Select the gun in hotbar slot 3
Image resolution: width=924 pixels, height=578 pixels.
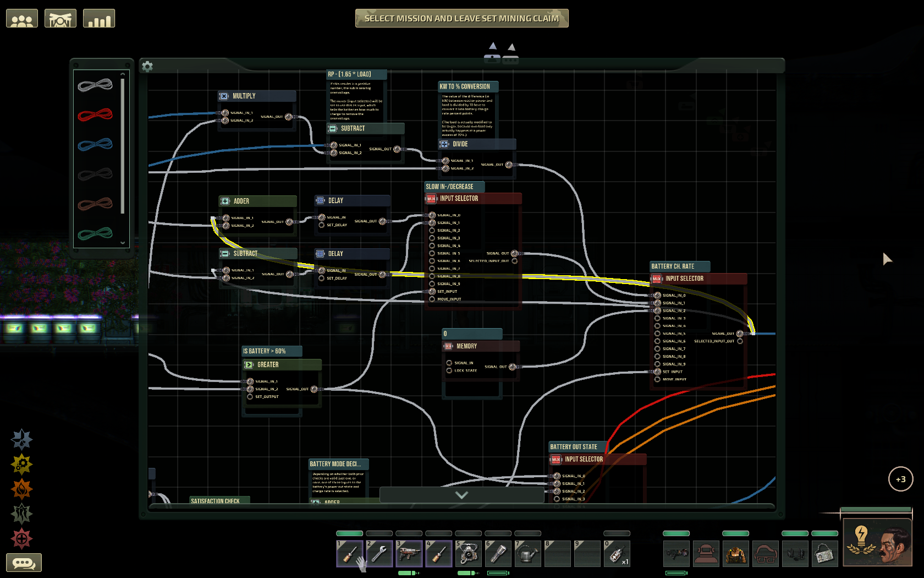click(x=409, y=553)
